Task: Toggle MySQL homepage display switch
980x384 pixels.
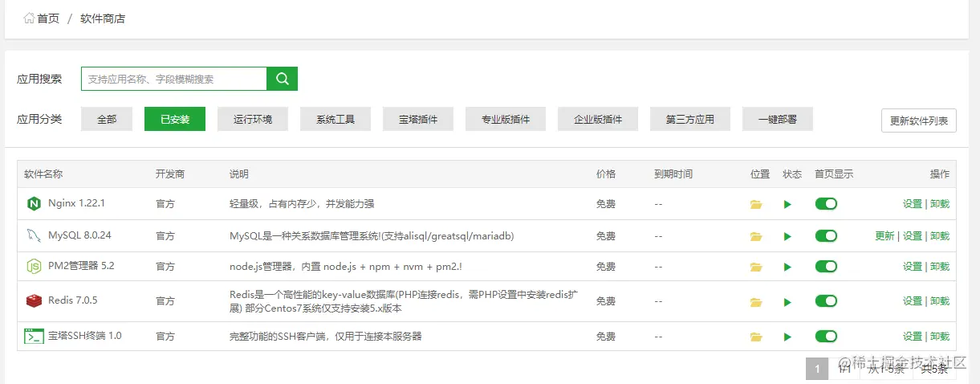Action: coord(826,236)
